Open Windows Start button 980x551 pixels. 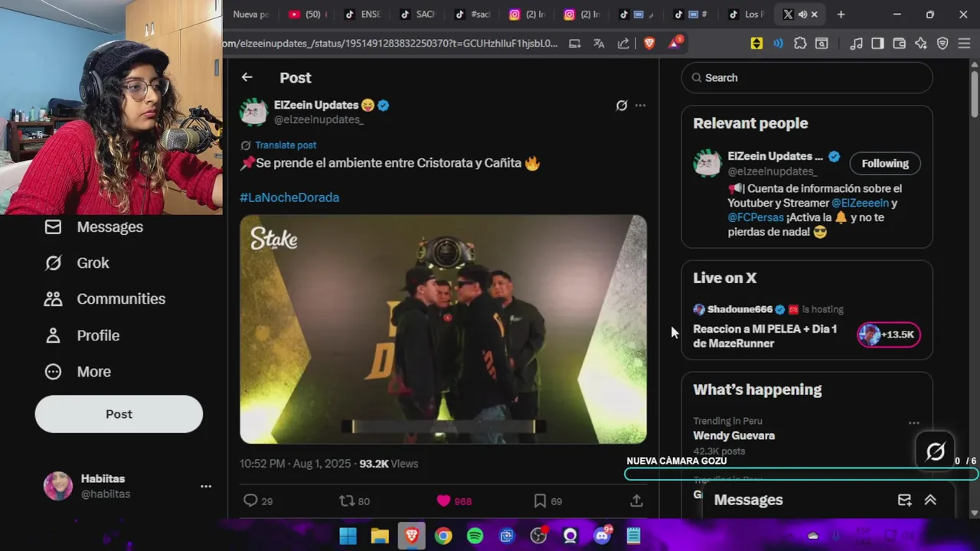pyautogui.click(x=348, y=536)
